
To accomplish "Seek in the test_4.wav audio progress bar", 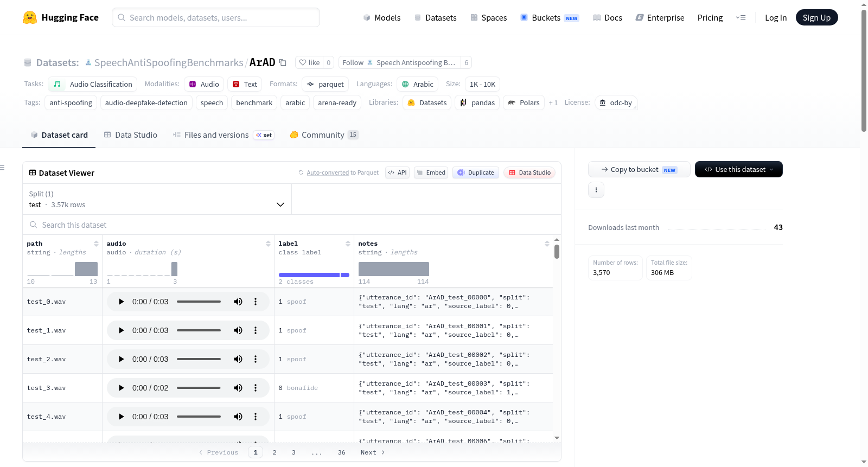I will click(199, 417).
